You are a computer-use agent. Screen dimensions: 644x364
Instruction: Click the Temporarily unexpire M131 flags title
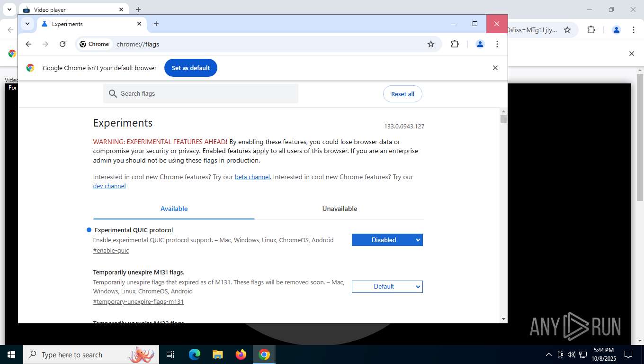pos(139,272)
